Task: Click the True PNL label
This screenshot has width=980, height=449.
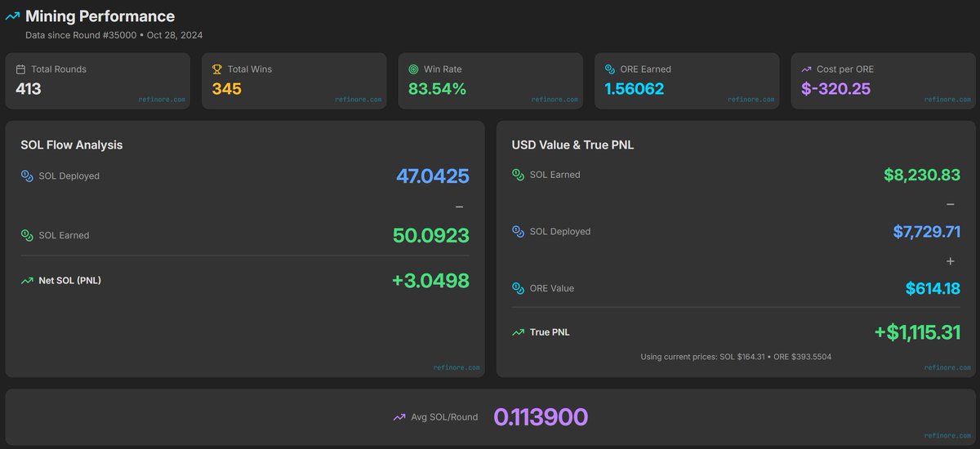Action: (x=550, y=332)
